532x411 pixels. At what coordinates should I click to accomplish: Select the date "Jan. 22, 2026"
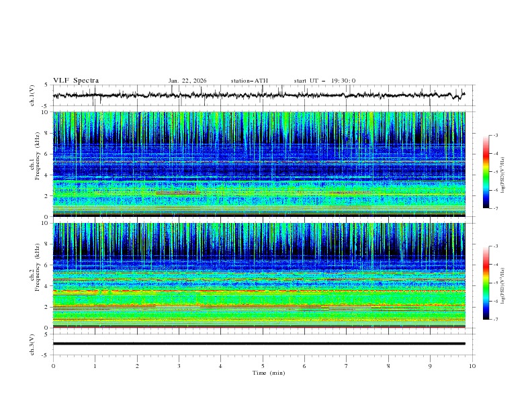(187, 81)
